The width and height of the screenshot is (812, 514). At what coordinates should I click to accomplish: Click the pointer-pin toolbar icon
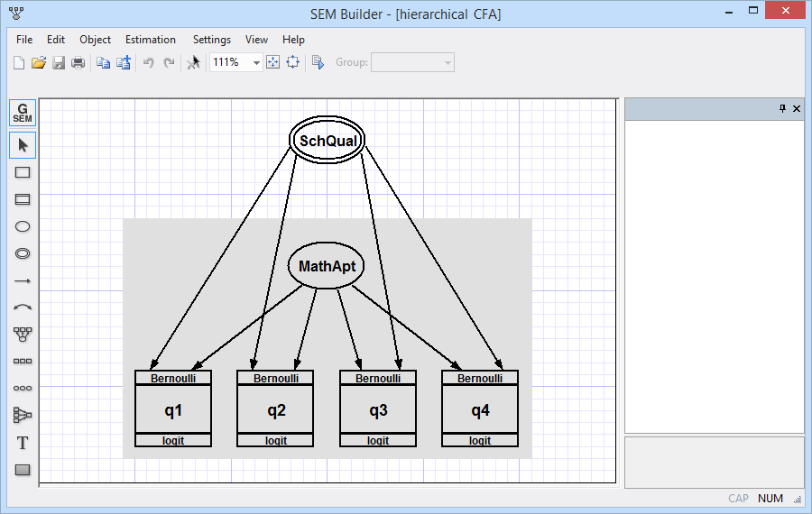[193, 62]
